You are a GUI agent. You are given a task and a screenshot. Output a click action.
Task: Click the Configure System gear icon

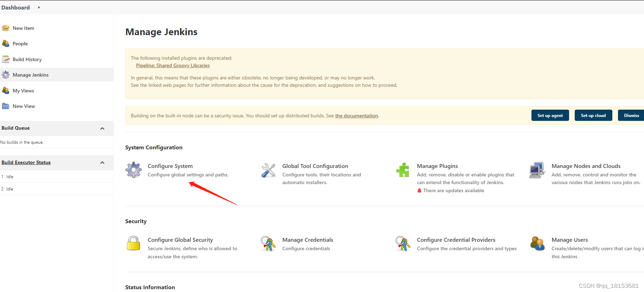(134, 170)
